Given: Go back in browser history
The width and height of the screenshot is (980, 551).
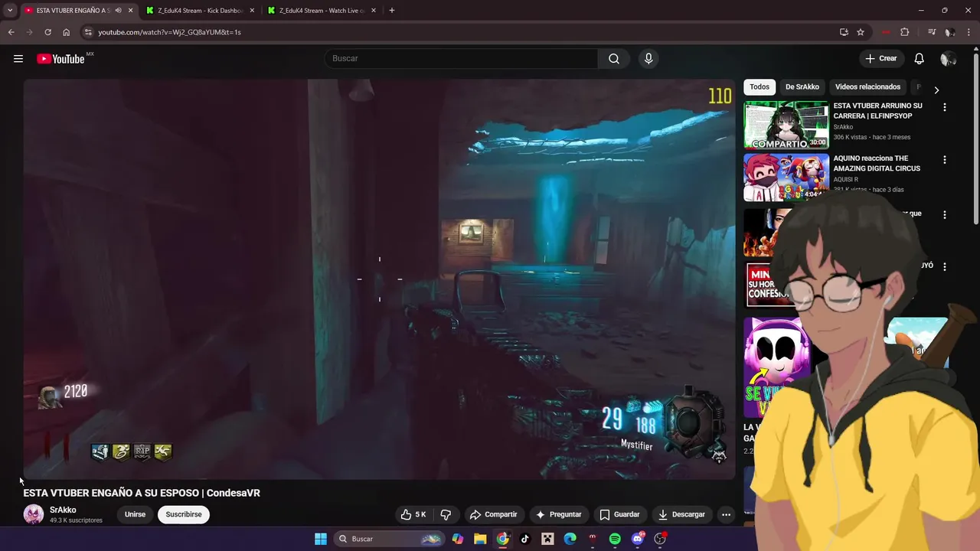Looking at the screenshot, I should 11,32.
